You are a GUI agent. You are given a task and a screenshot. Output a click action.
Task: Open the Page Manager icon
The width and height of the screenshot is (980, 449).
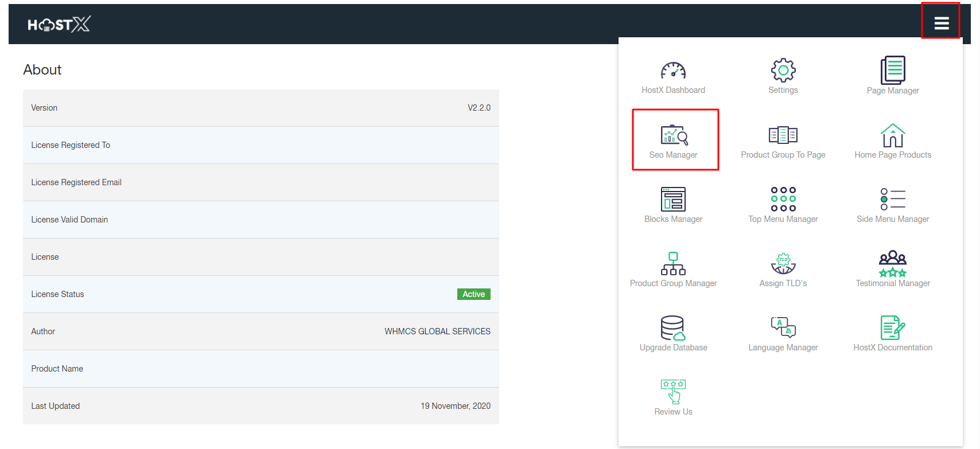tap(893, 71)
